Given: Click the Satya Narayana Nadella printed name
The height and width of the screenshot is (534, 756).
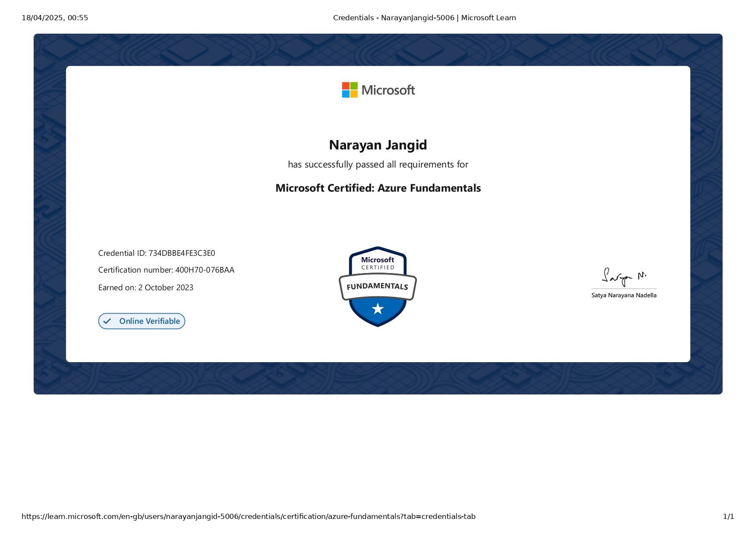Looking at the screenshot, I should click(x=624, y=295).
